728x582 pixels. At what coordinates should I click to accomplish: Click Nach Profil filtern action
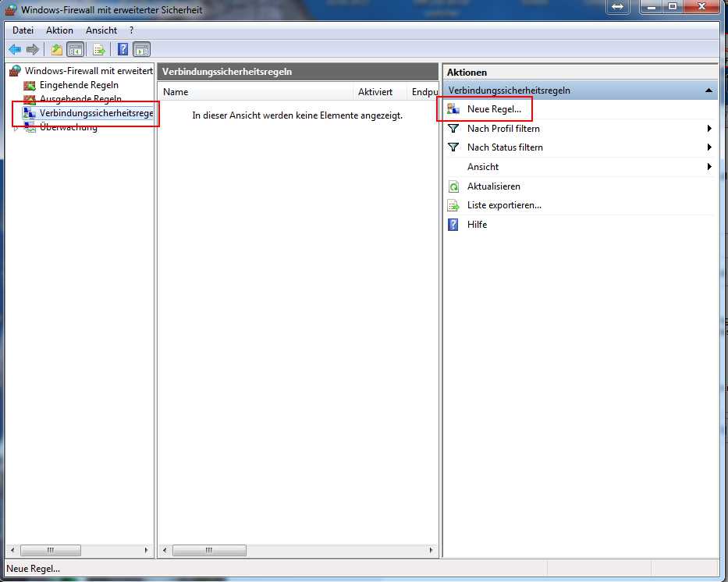click(x=503, y=129)
